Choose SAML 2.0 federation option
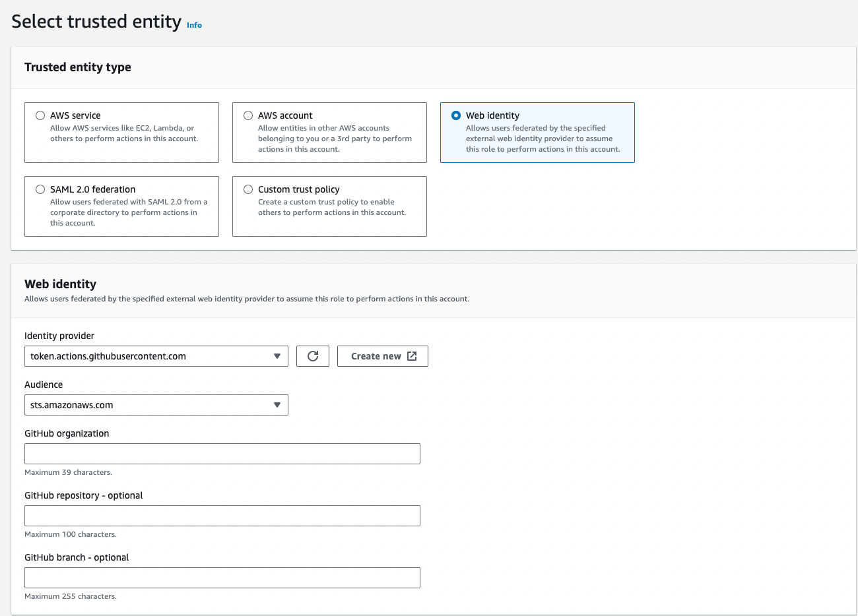Image resolution: width=858 pixels, height=616 pixels. [40, 189]
